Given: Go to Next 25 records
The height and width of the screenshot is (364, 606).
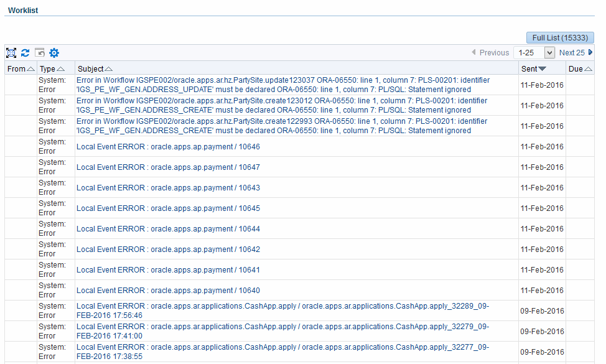Looking at the screenshot, I should click(x=571, y=53).
